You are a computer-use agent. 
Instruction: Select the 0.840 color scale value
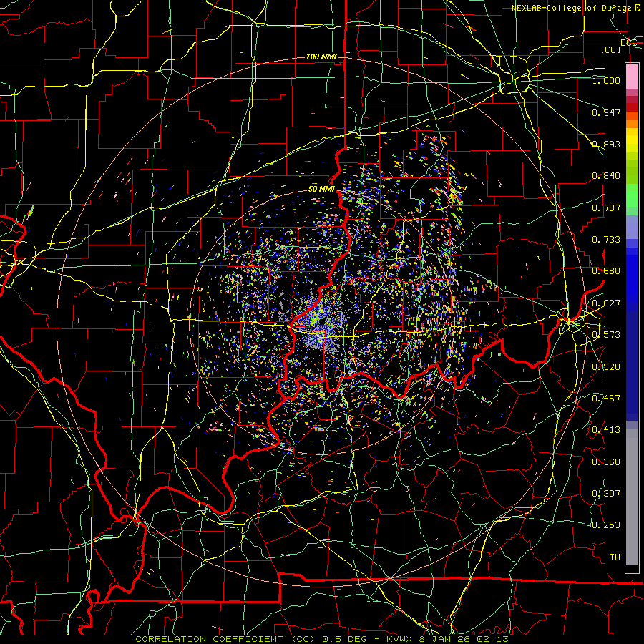coord(606,176)
